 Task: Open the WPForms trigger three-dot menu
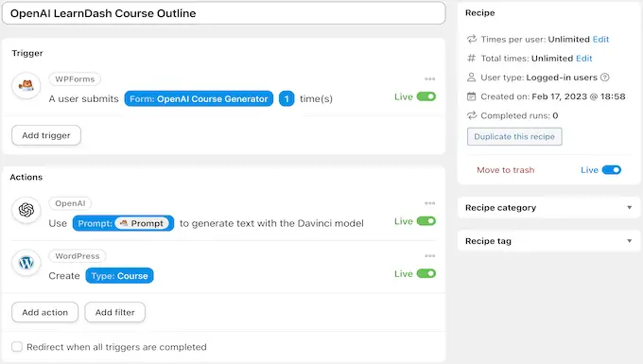(429, 78)
